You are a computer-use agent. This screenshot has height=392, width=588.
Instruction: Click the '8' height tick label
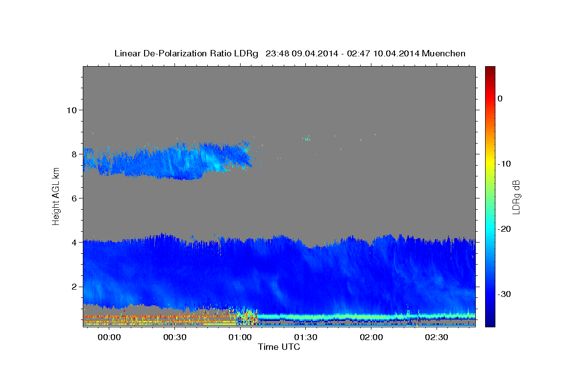pyautogui.click(x=73, y=154)
